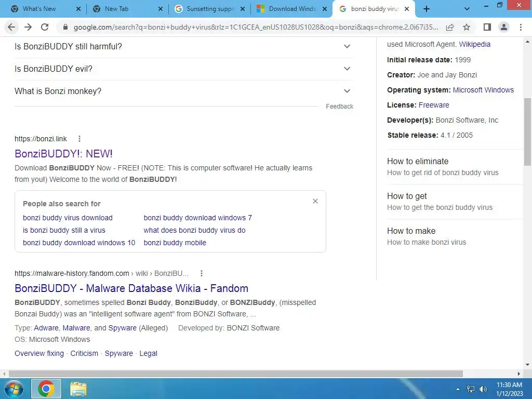Search 'bonzi buddy mobile' suggestion

pyautogui.click(x=175, y=243)
